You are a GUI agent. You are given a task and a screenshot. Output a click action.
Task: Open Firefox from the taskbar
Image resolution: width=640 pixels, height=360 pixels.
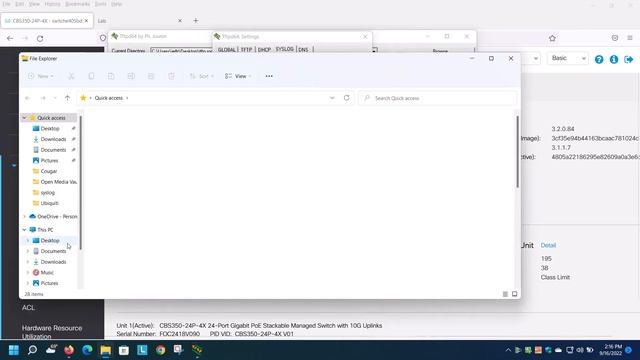(x=69, y=350)
